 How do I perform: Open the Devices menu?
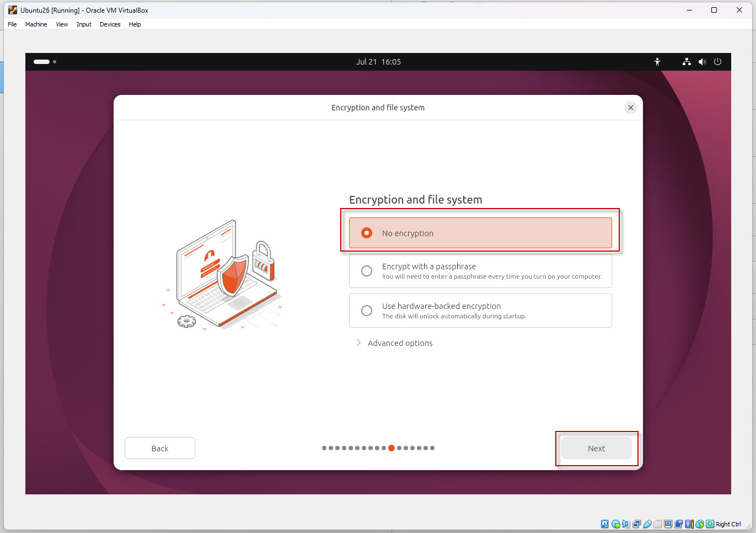110,24
